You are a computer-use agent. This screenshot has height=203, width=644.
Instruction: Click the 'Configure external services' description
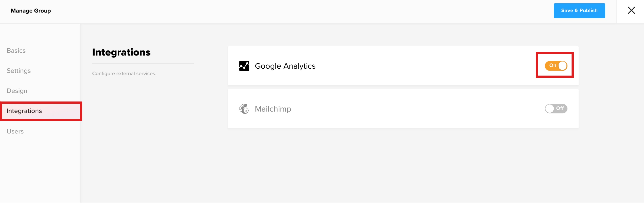[x=124, y=74]
